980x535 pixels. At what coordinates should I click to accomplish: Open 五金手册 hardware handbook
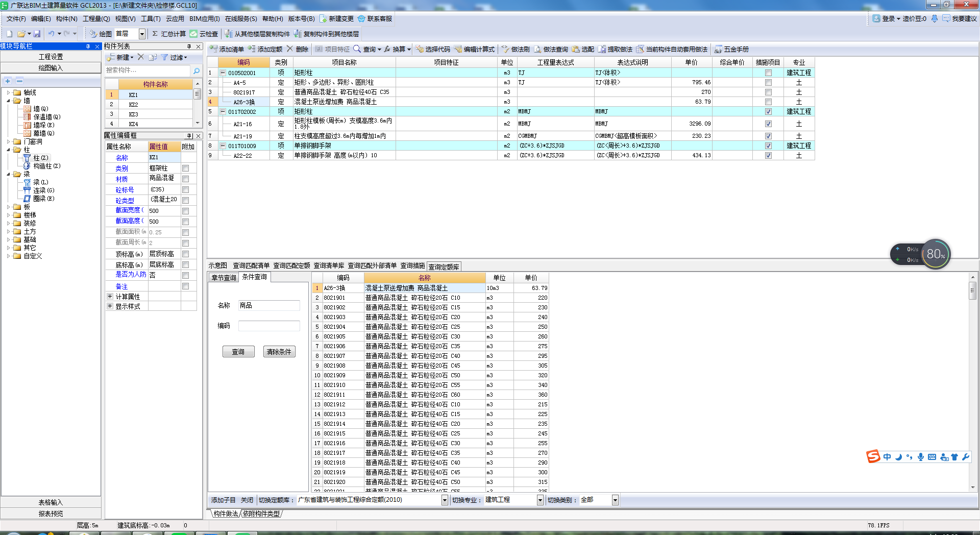pyautogui.click(x=732, y=49)
